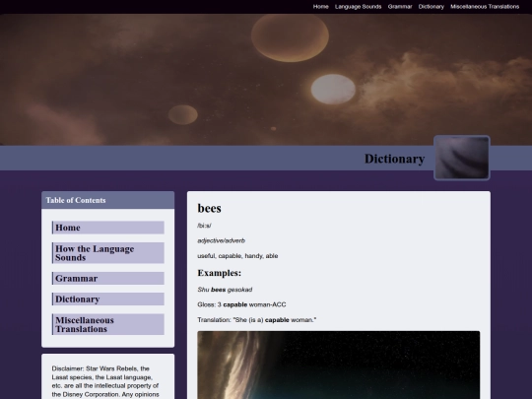The width and height of the screenshot is (532, 399).
Task: Click the Disclaimer paragraph in the sidebar
Action: click(105, 381)
